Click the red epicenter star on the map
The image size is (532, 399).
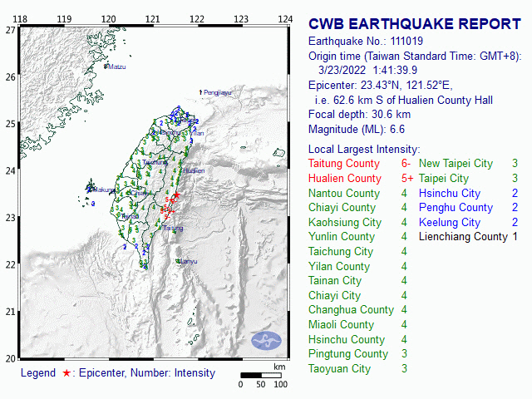tap(175, 195)
